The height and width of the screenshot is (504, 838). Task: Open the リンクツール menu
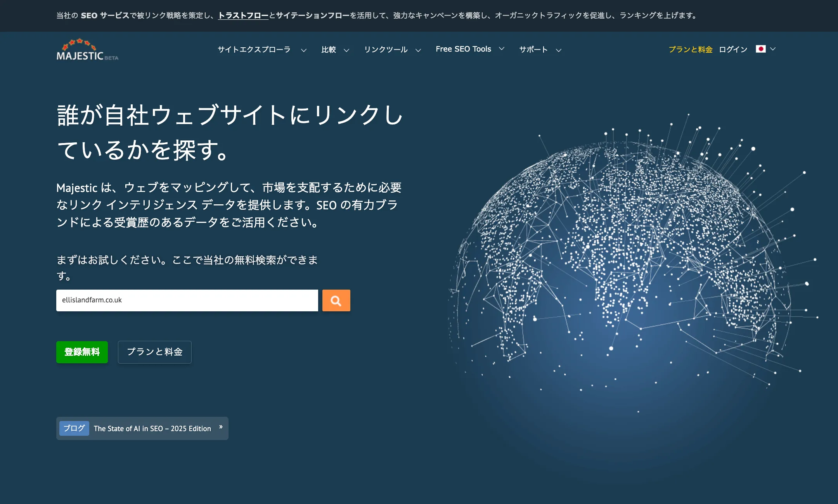[386, 50]
